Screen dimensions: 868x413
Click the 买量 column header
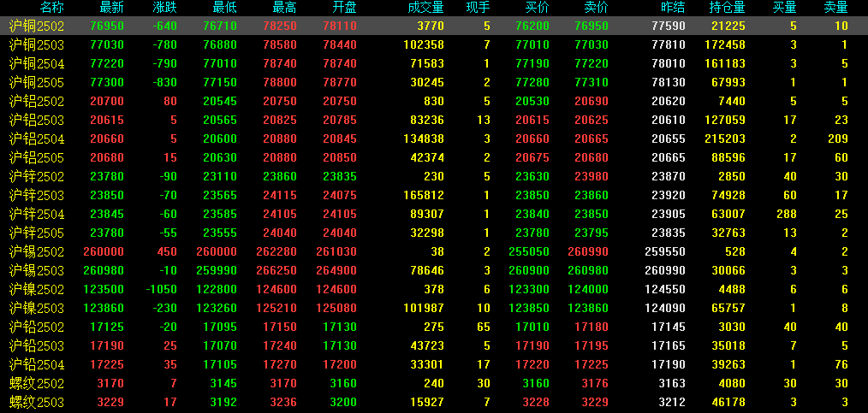[x=785, y=7]
